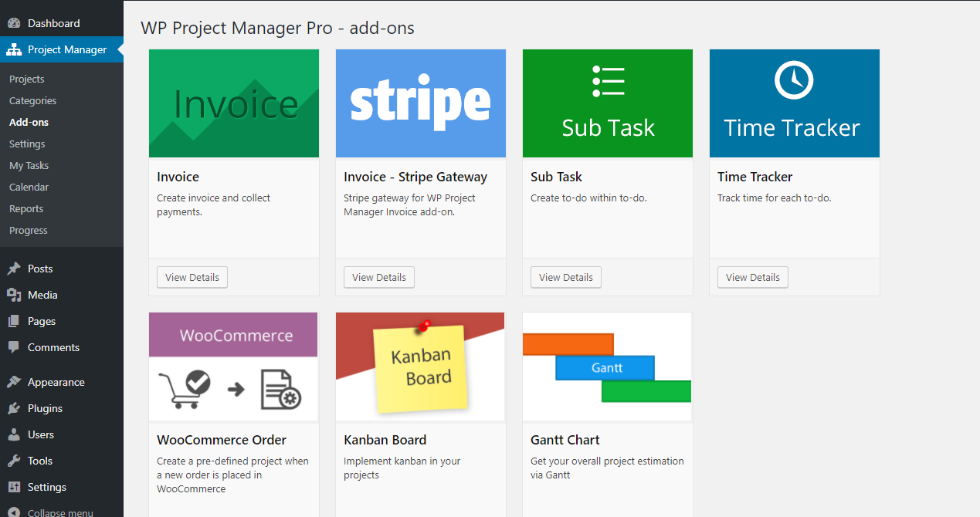View Details for Stripe Gateway add-on

[x=379, y=277]
